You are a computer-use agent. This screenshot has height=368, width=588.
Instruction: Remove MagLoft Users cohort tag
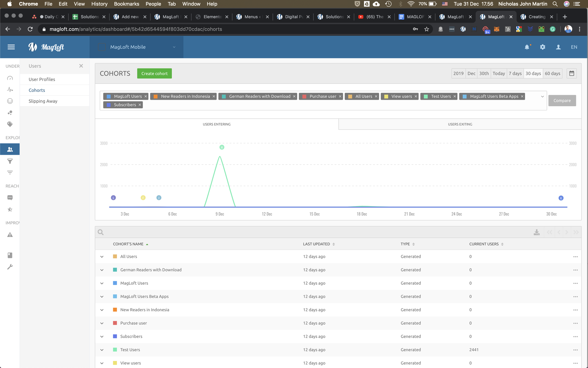146,97
